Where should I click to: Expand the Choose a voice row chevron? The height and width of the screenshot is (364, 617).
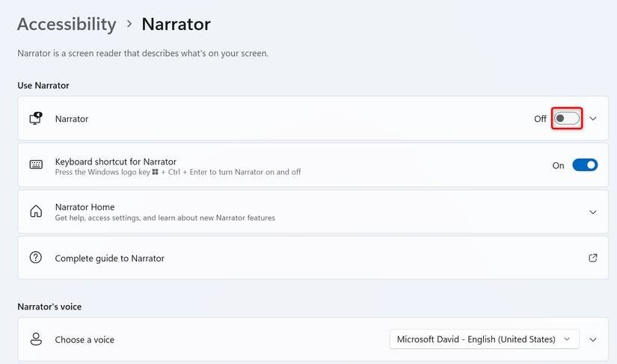pos(592,339)
